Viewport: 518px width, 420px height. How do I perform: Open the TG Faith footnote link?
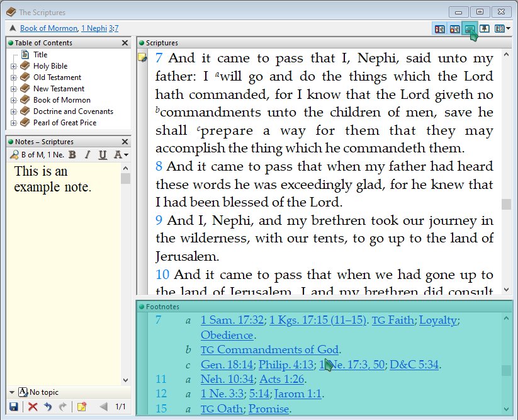[x=393, y=321]
